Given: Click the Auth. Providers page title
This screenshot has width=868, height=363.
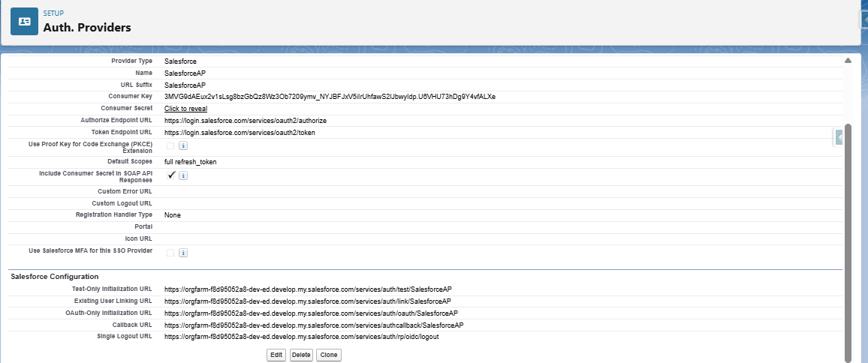Looking at the screenshot, I should (x=87, y=27).
